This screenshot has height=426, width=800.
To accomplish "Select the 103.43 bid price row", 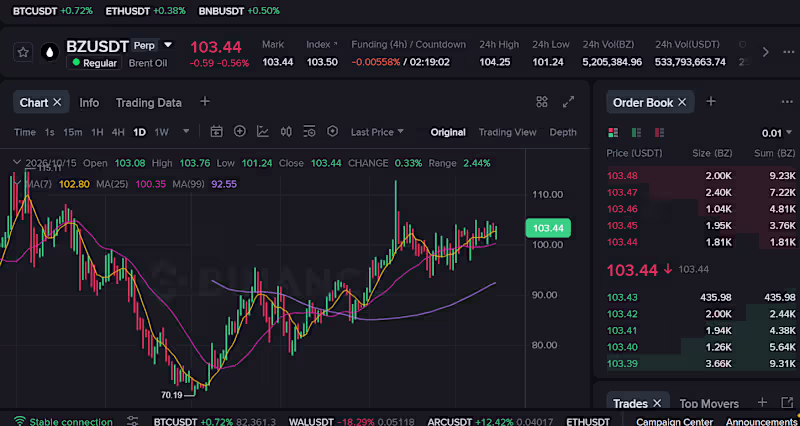I will 701,297.
